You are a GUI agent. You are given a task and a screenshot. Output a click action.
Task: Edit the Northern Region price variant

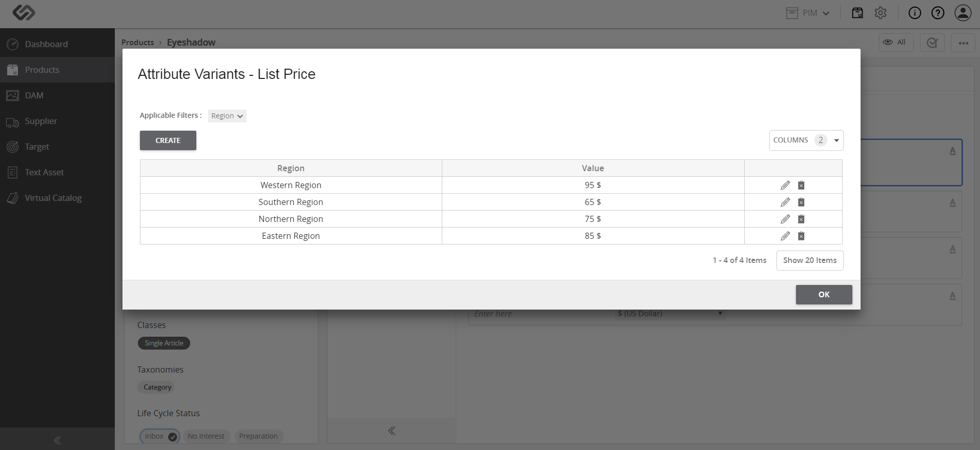pyautogui.click(x=785, y=219)
